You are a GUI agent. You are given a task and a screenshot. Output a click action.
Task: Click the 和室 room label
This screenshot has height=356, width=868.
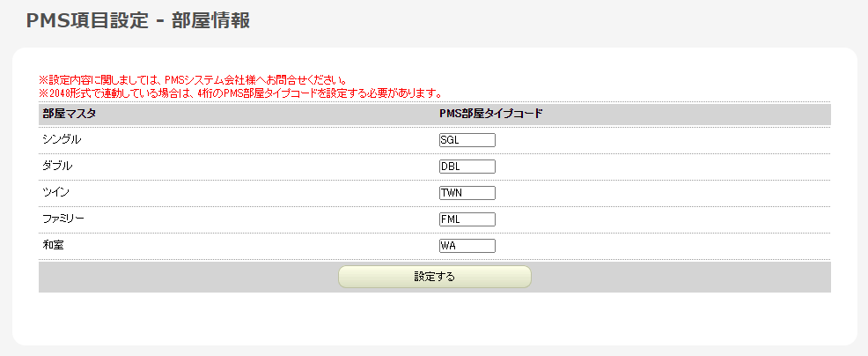pos(54,245)
